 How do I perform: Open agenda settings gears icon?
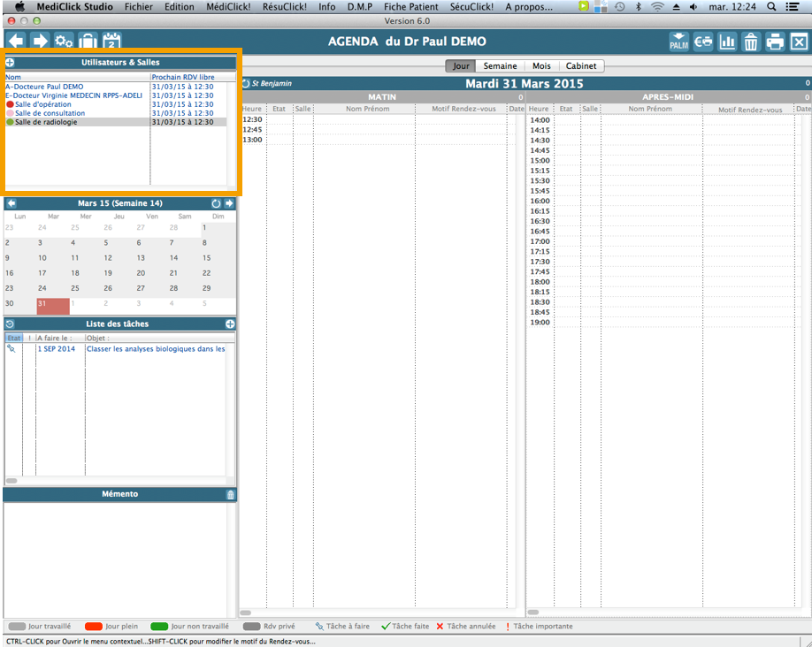point(64,42)
